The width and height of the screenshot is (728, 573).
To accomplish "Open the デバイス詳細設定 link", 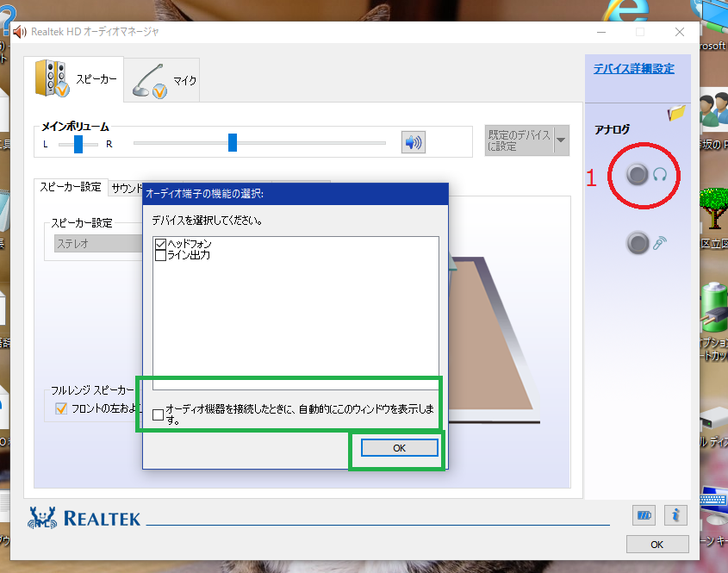I will (x=634, y=69).
